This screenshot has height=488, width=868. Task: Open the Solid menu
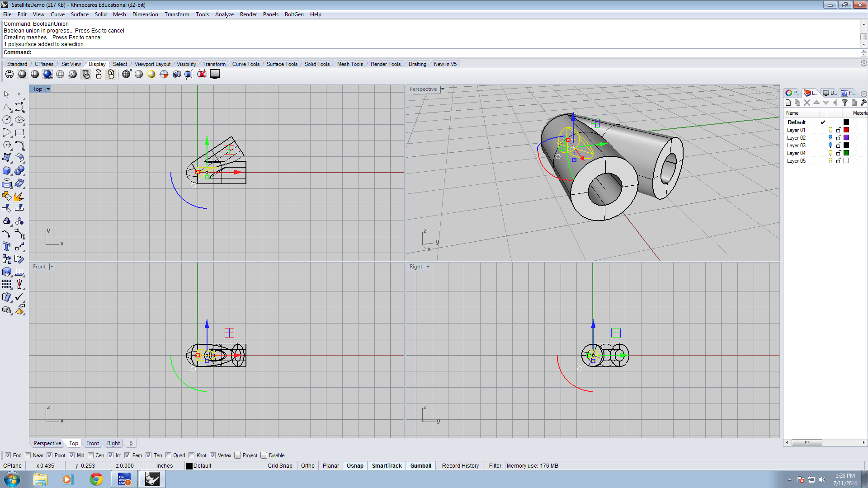click(101, 14)
